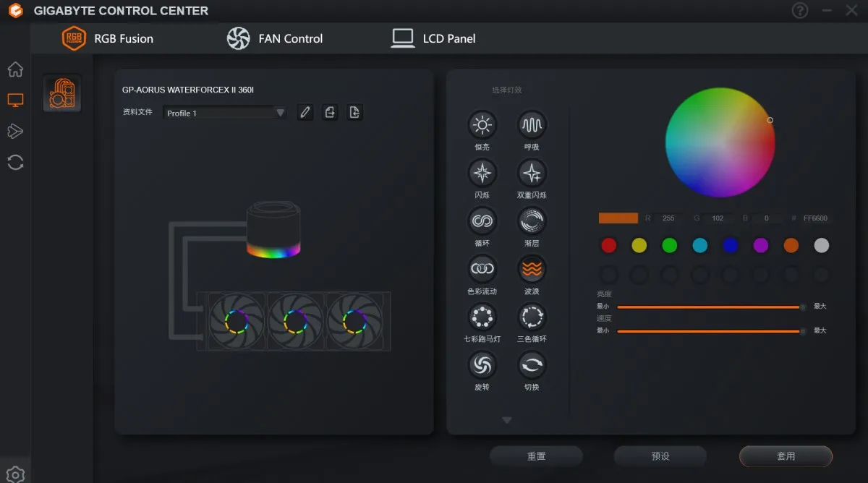
Task: Open the arrow-shaped sidebar icon
Action: [x=15, y=131]
